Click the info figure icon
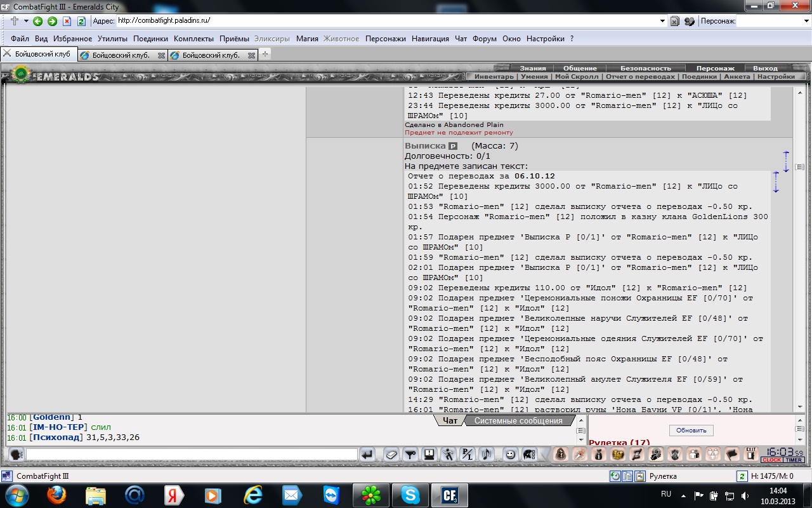The width and height of the screenshot is (812, 508). tap(598, 454)
